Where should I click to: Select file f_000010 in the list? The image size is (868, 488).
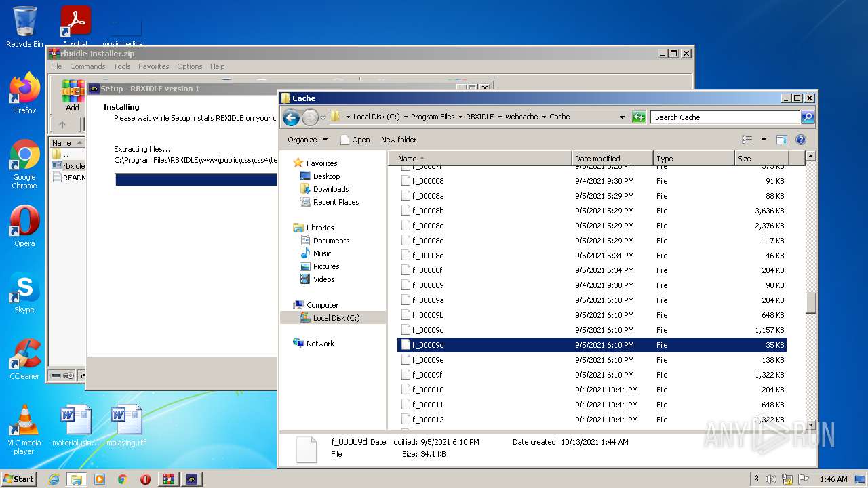click(592, 390)
